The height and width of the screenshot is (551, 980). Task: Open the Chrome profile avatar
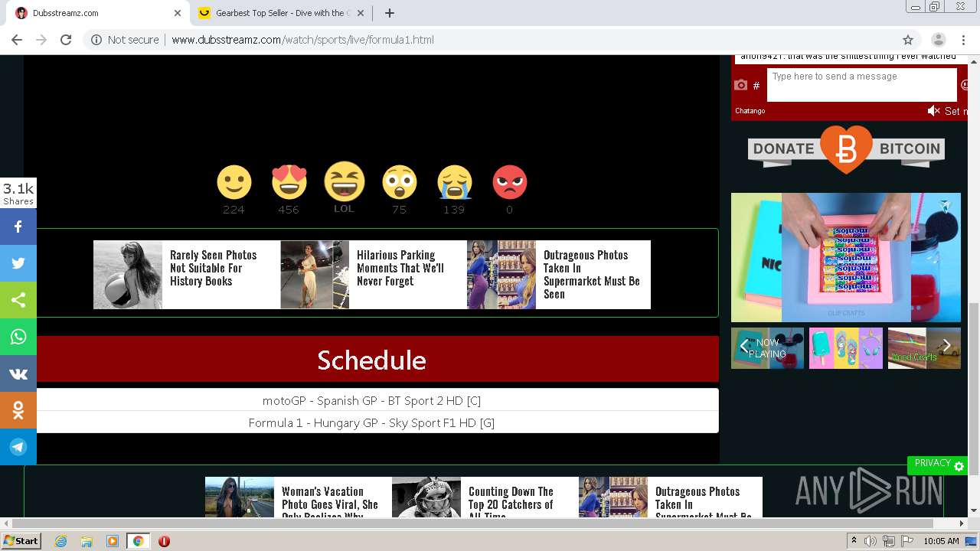click(x=938, y=40)
